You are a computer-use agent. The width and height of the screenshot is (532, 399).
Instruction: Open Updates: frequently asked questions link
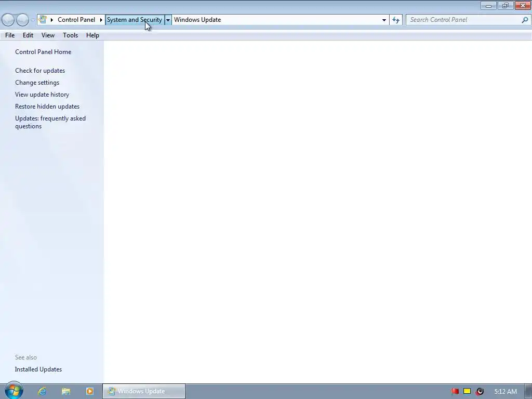pyautogui.click(x=50, y=122)
